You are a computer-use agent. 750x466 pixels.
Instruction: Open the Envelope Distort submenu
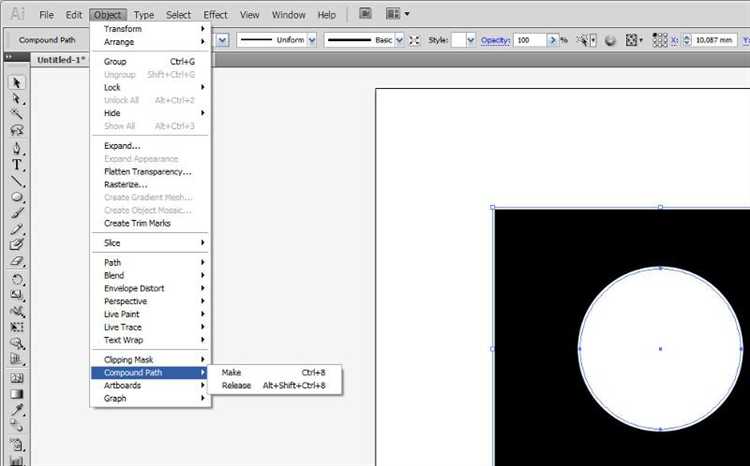click(151, 288)
